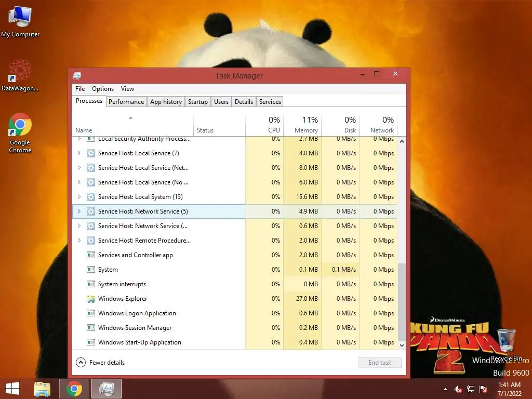Click the 15.6 MB memory value
The image size is (532, 399).
pyautogui.click(x=307, y=197)
